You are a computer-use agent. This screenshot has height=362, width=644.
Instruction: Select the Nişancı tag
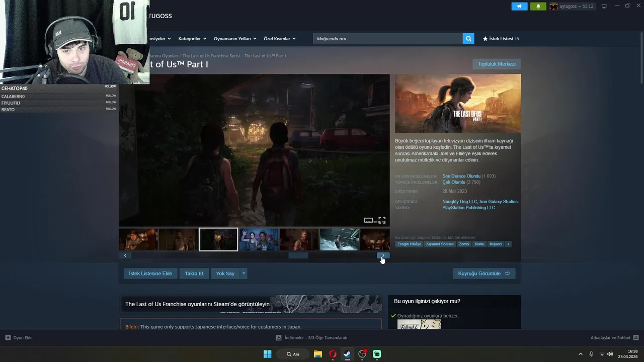tap(496, 244)
